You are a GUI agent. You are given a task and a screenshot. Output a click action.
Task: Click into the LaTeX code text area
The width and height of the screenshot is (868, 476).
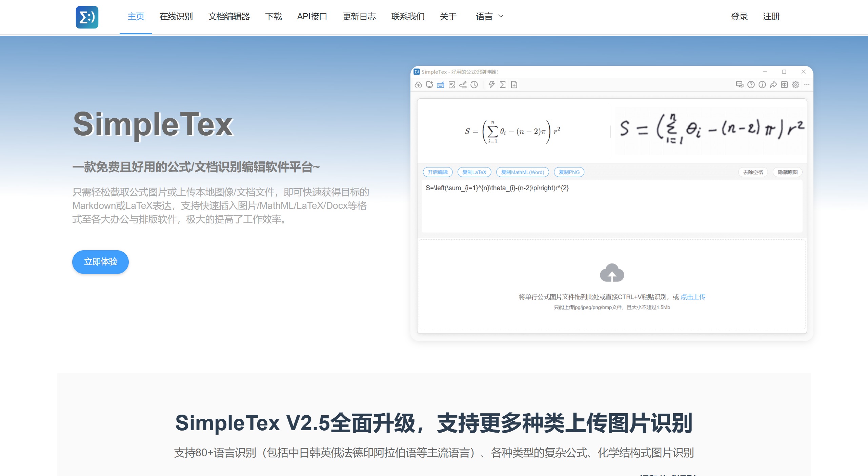coord(612,206)
